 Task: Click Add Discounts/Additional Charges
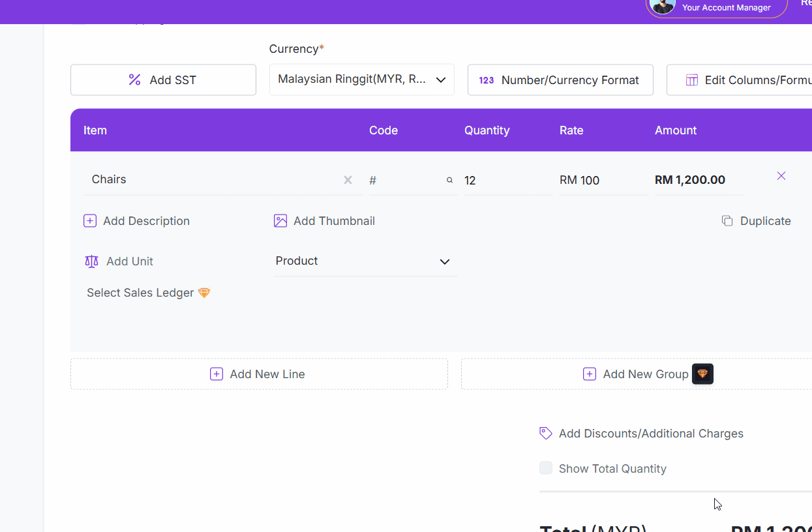[x=651, y=434]
